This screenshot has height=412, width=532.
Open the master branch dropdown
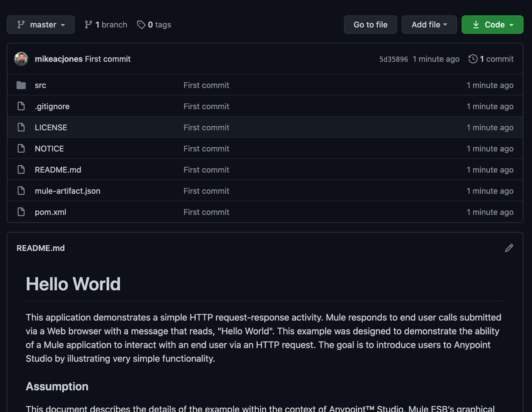tap(41, 25)
